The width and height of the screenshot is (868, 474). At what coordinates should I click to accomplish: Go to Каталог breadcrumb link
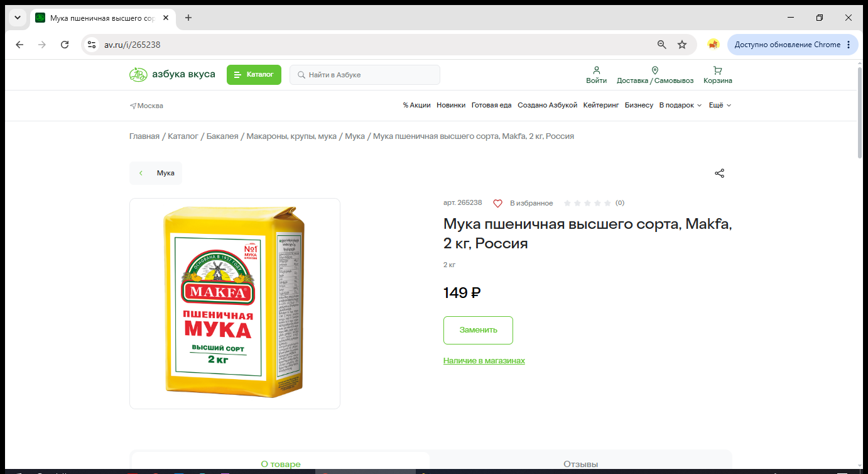point(183,136)
